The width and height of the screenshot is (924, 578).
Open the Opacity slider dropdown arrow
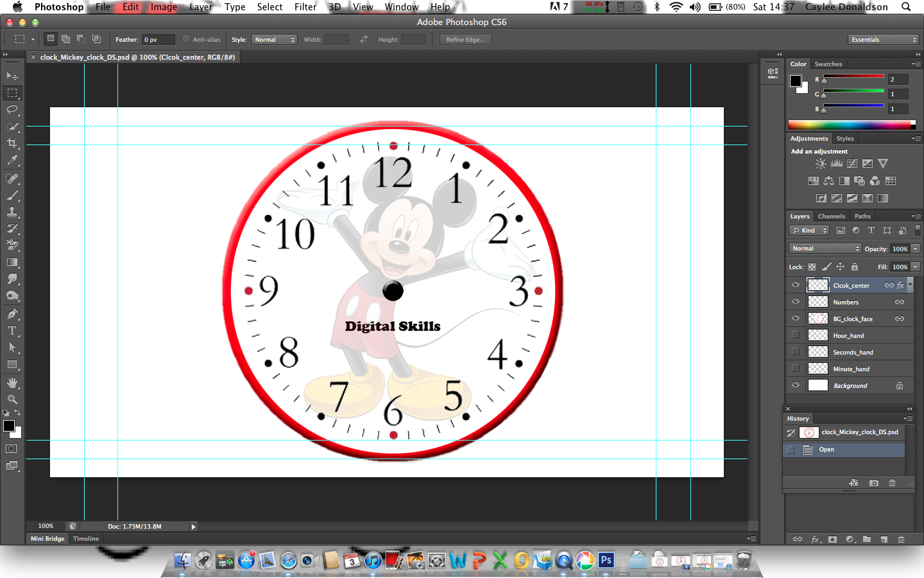tap(916, 249)
